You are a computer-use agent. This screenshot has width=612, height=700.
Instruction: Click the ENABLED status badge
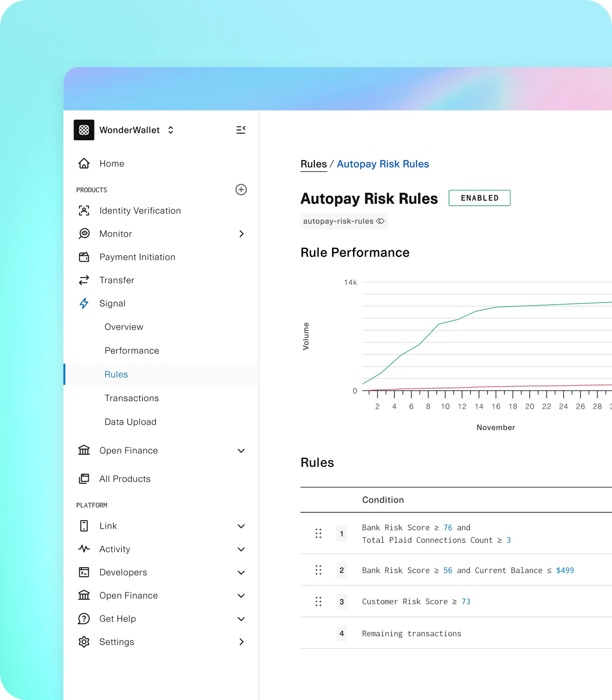tap(479, 198)
